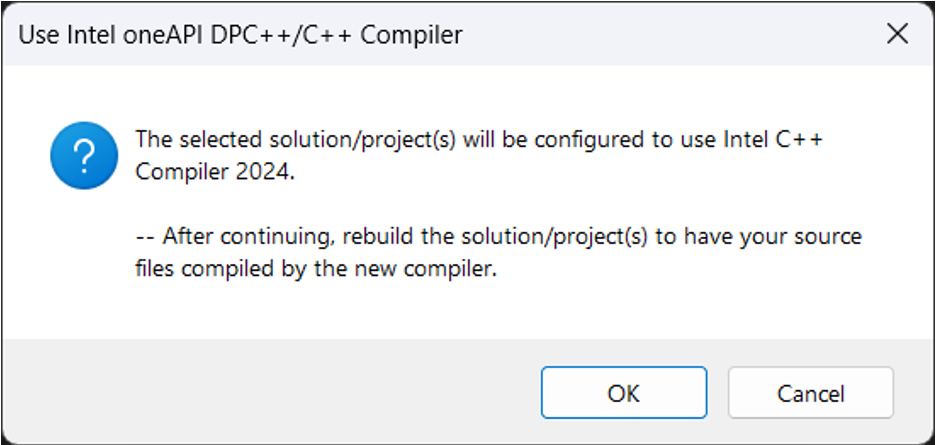Click the dialog title 'Use Intel oneAPI DPC++/C++ Compiler'
This screenshot has height=445, width=936.
(x=241, y=36)
